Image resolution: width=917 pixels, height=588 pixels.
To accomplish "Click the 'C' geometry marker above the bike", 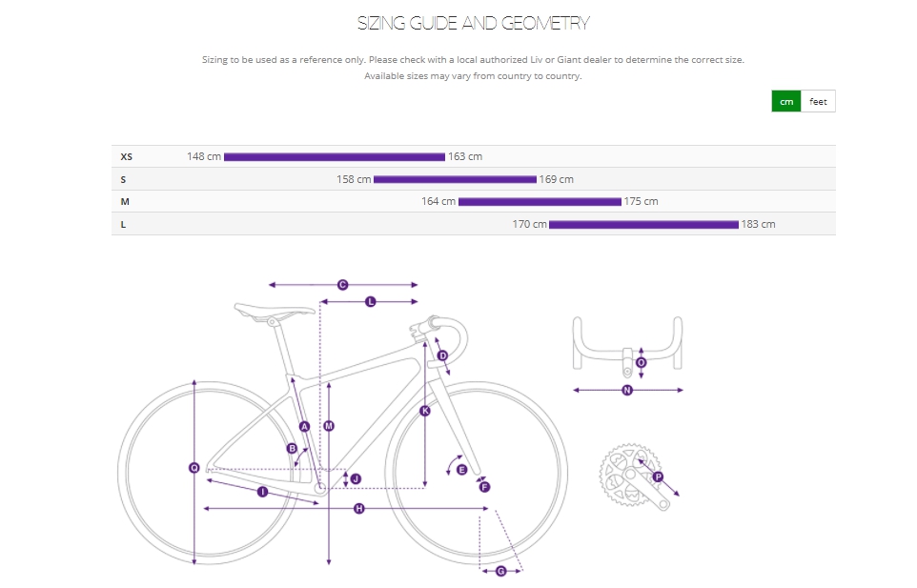I will pyautogui.click(x=343, y=284).
